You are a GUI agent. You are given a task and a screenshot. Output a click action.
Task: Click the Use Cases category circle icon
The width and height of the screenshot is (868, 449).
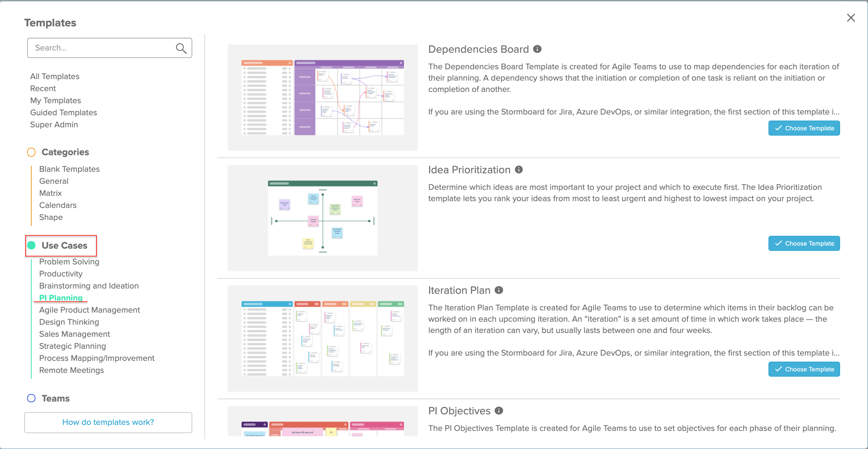pyautogui.click(x=31, y=245)
